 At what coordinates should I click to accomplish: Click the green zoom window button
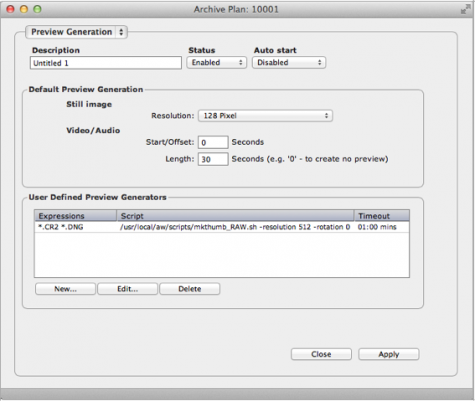pyautogui.click(x=37, y=9)
